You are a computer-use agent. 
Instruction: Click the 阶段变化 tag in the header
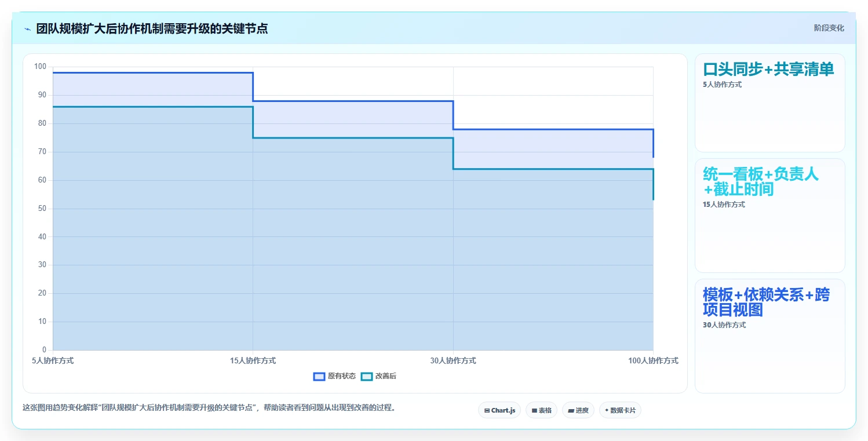coord(829,28)
